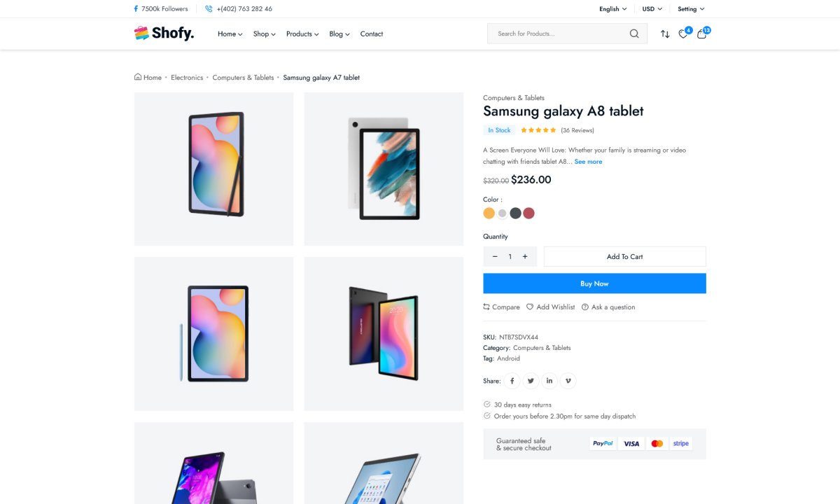Screen dimensions: 840x504
Task: Share on Facebook
Action: 512,381
